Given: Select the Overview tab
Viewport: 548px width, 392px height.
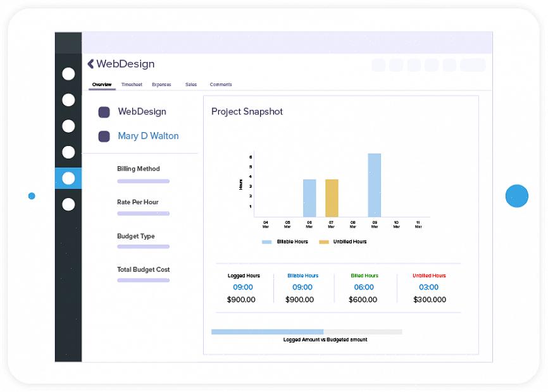Looking at the screenshot, I should click(x=102, y=85).
